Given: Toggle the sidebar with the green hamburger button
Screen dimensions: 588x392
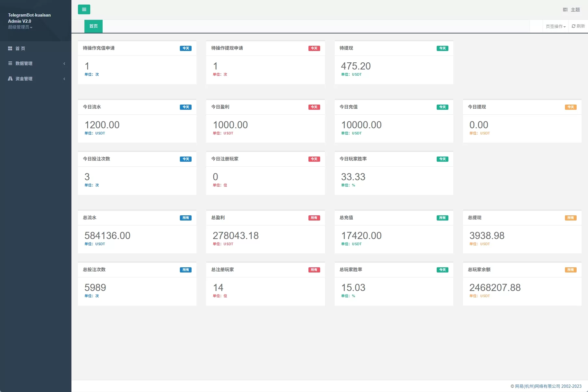Looking at the screenshot, I should pyautogui.click(x=84, y=9).
